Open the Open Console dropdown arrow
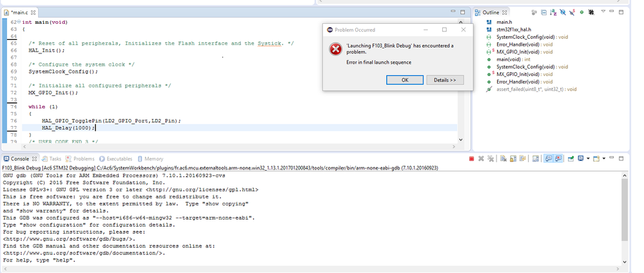 coord(604,158)
